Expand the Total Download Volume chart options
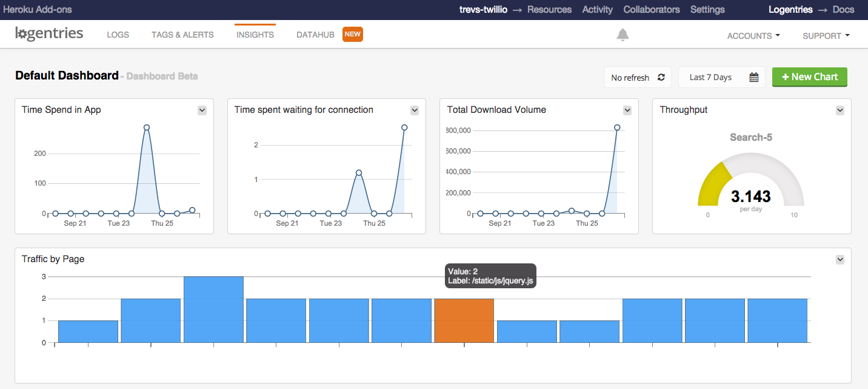868x389 pixels. [x=627, y=110]
